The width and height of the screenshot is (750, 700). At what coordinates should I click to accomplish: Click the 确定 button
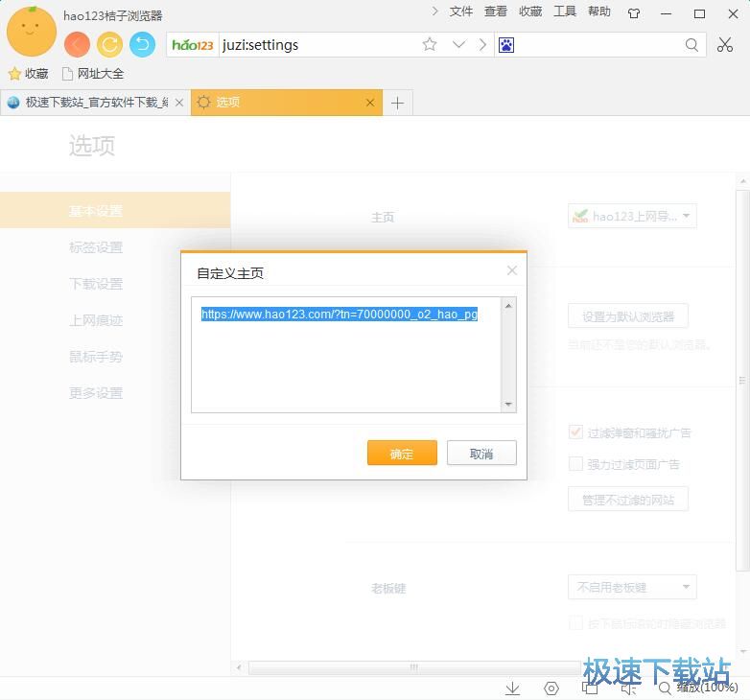[402, 453]
